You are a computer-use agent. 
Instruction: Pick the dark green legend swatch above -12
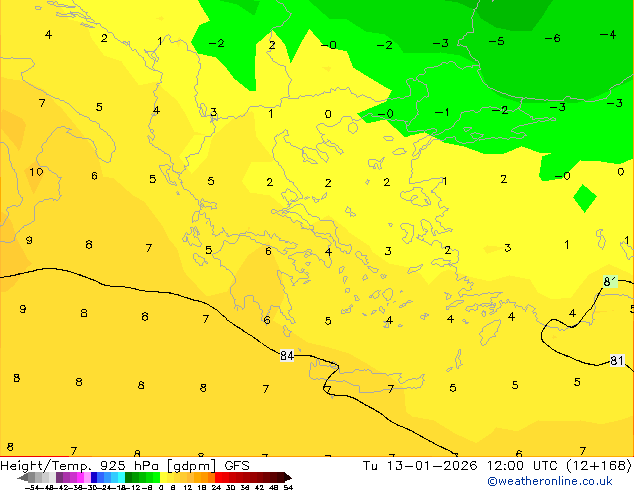click(x=129, y=477)
